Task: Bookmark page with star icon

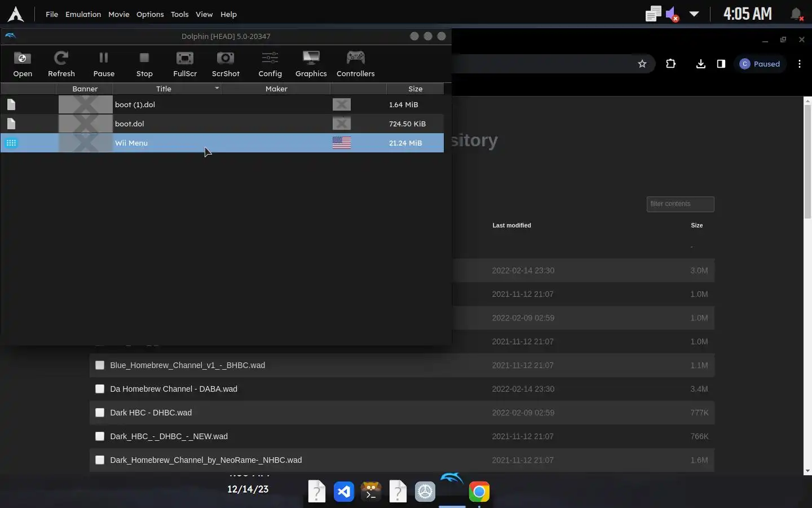Action: point(642,64)
